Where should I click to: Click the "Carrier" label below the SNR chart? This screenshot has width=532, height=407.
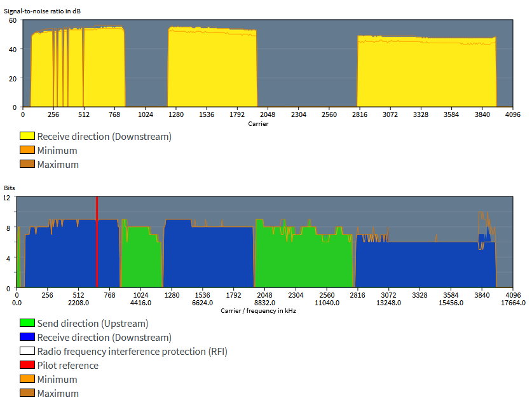[x=258, y=123]
